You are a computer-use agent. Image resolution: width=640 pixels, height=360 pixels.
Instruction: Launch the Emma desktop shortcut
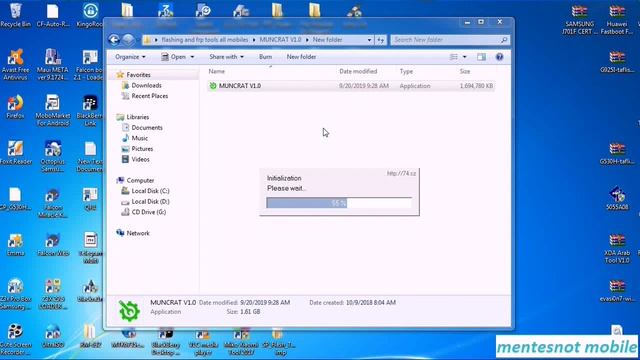(x=16, y=244)
